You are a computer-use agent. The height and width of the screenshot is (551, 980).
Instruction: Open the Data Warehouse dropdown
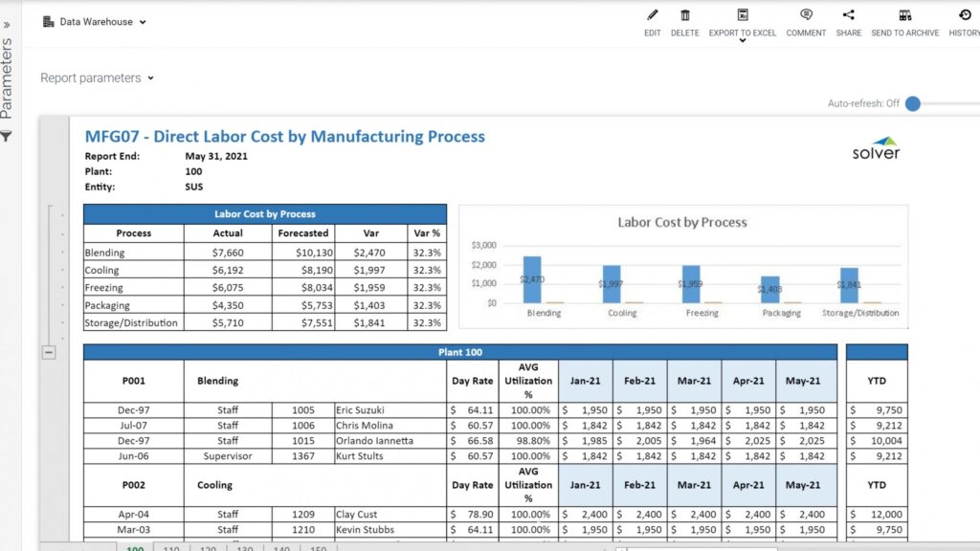[95, 22]
